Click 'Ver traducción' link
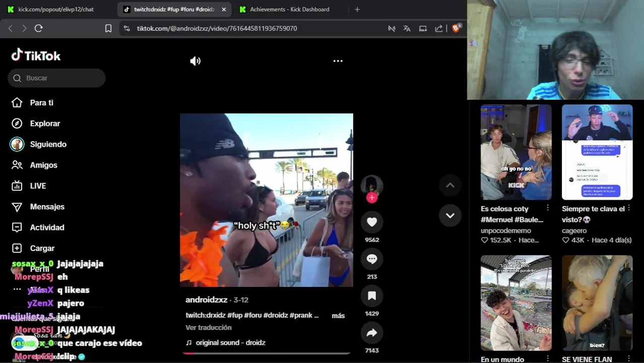Screen dimensions: 644x363 tap(209, 327)
